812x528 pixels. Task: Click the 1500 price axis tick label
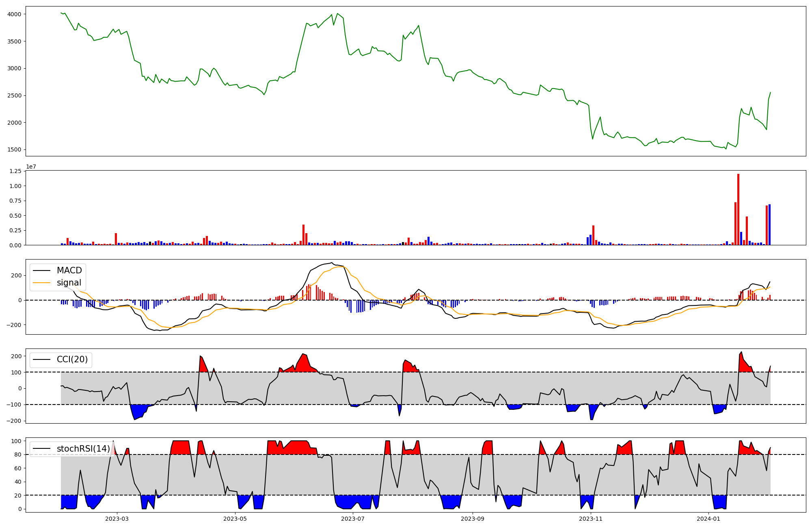click(15, 150)
